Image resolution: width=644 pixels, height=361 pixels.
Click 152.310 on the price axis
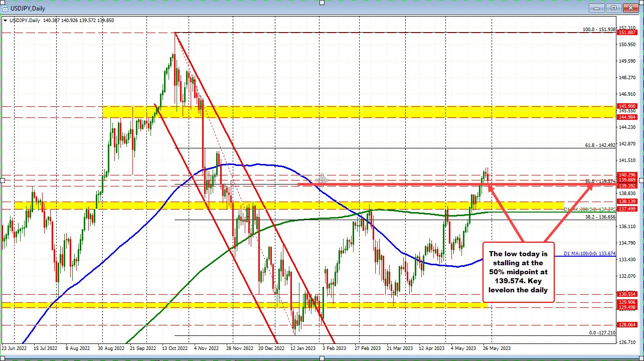pyautogui.click(x=627, y=28)
